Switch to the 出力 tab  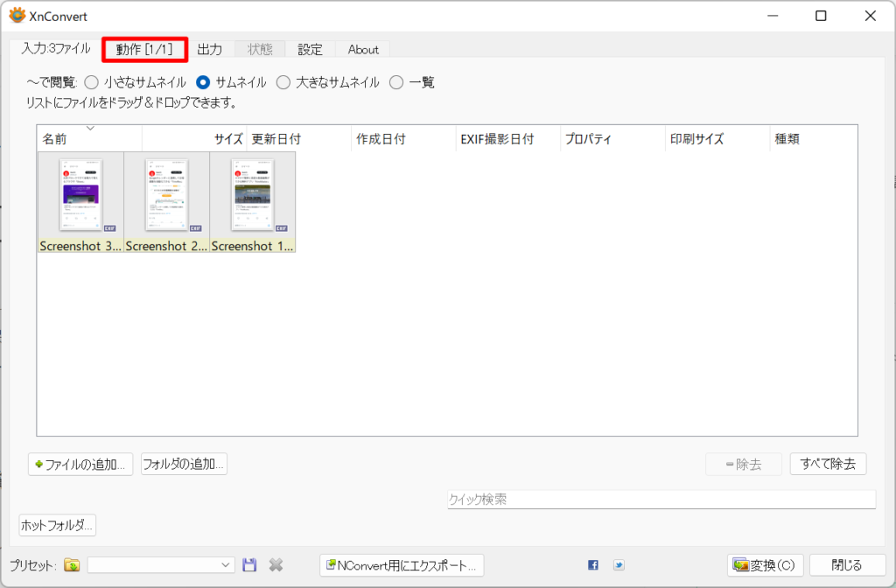click(x=210, y=50)
